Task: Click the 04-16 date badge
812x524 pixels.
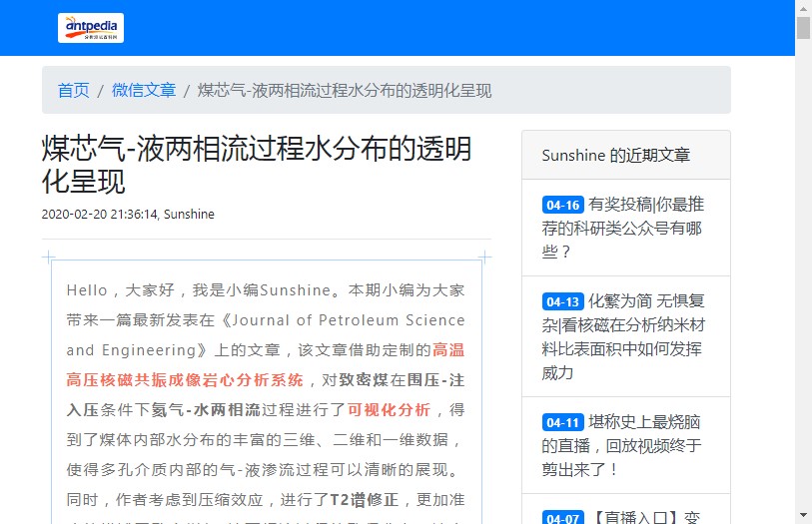Action: pyautogui.click(x=562, y=205)
